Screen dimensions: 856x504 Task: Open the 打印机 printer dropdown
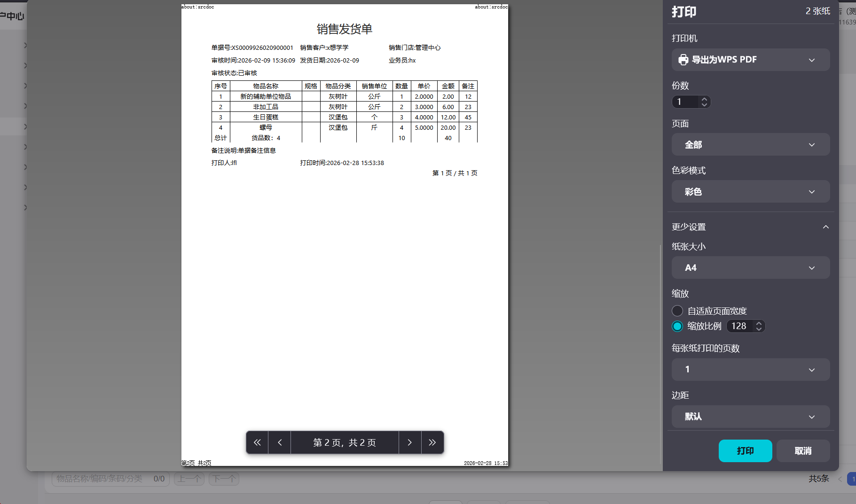click(751, 60)
